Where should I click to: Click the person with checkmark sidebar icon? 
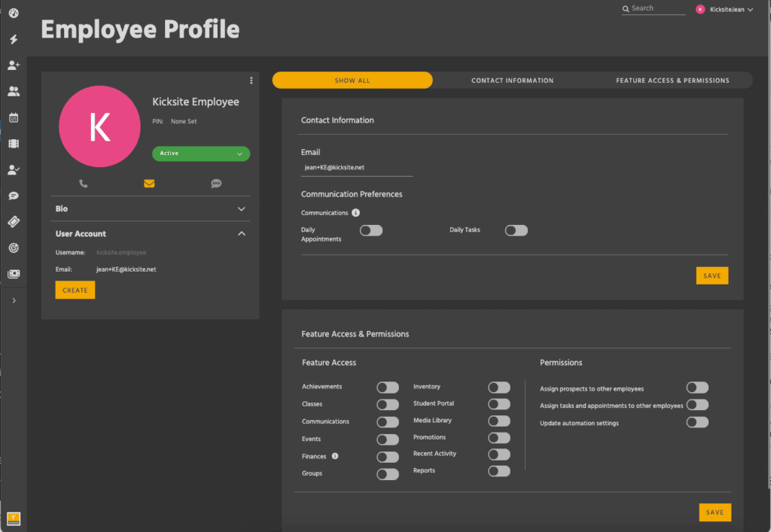tap(14, 169)
